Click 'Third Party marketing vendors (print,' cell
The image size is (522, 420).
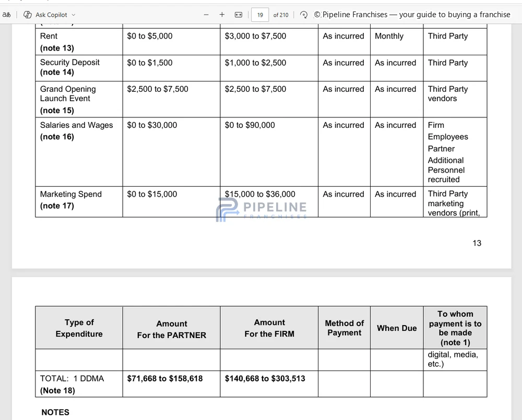454,203
